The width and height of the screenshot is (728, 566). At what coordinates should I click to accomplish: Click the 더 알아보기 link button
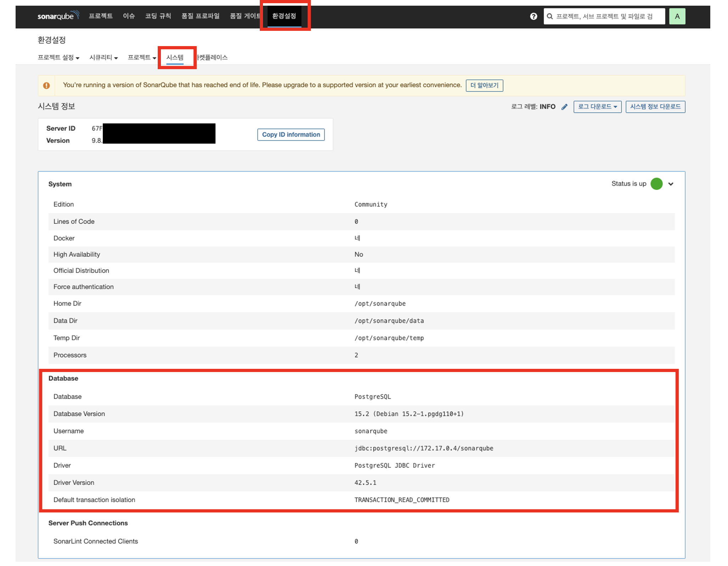pos(484,85)
